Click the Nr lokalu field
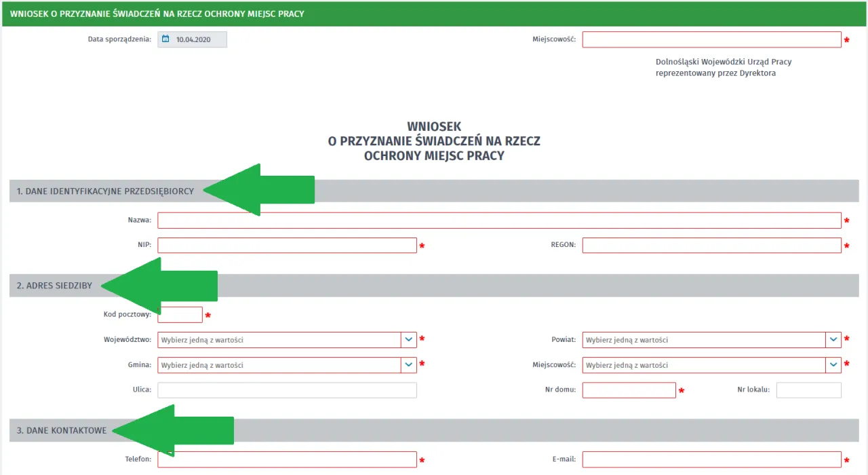 pos(808,390)
